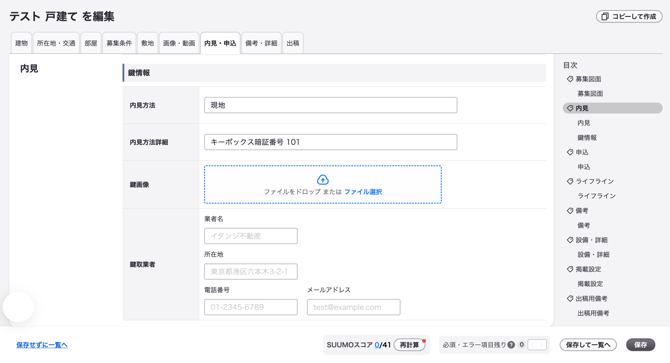Viewport: 670px width, 363px height.
Task: Select 備考 sub-item in table of contents
Action: coord(584,225)
